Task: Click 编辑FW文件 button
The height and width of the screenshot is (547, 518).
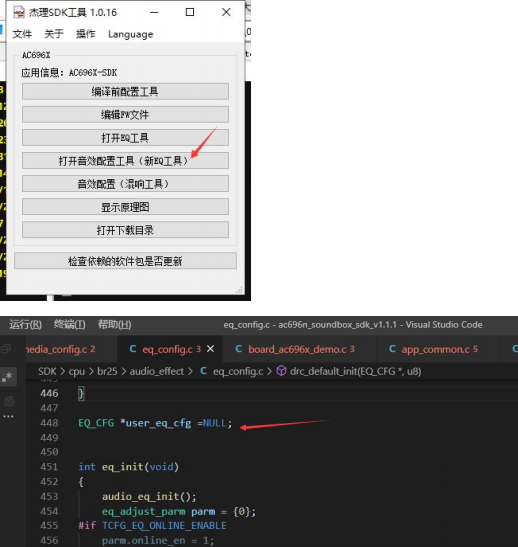Action: pyautogui.click(x=125, y=115)
